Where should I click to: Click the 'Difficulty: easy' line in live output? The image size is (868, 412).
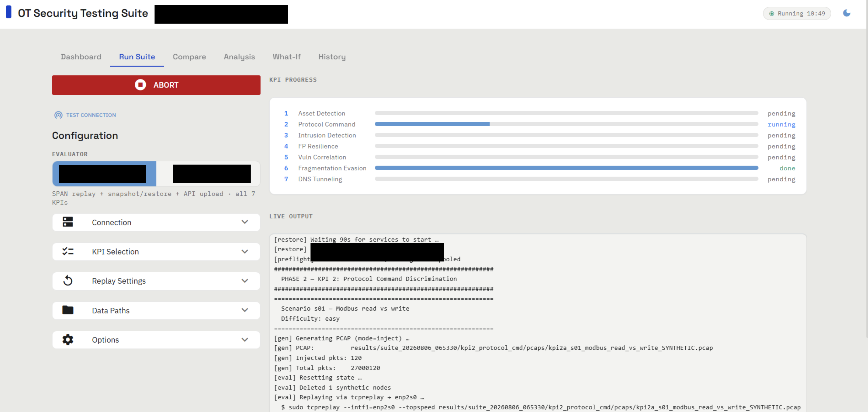[310, 318]
